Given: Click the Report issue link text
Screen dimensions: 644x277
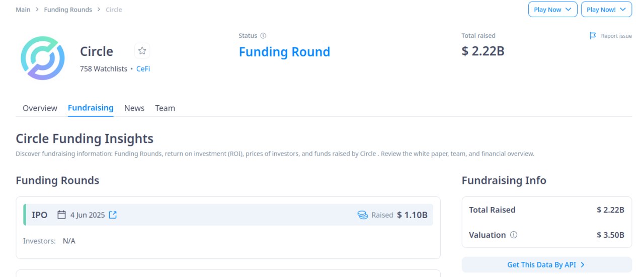Looking at the screenshot, I should [x=616, y=36].
